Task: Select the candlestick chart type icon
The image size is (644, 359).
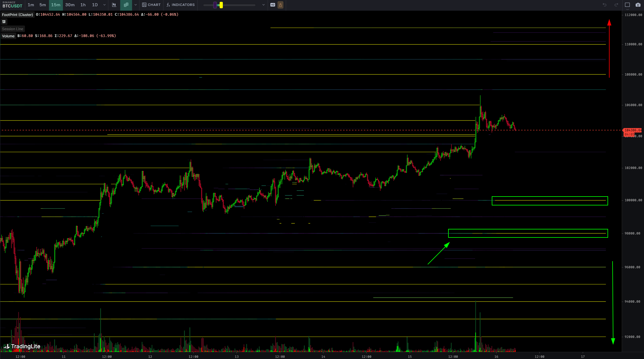Action: click(114, 5)
